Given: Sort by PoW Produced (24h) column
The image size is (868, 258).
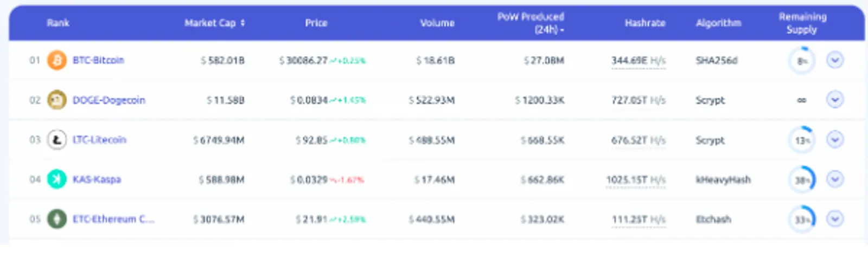Looking at the screenshot, I should click(531, 23).
